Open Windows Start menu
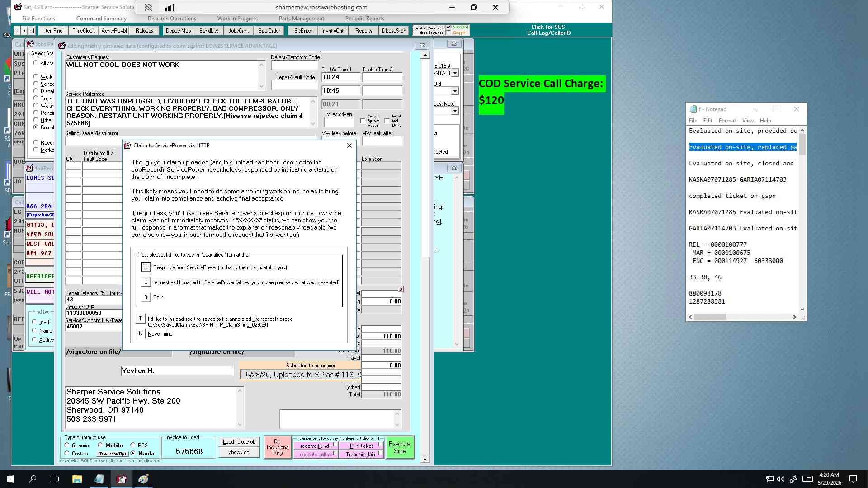 11,479
